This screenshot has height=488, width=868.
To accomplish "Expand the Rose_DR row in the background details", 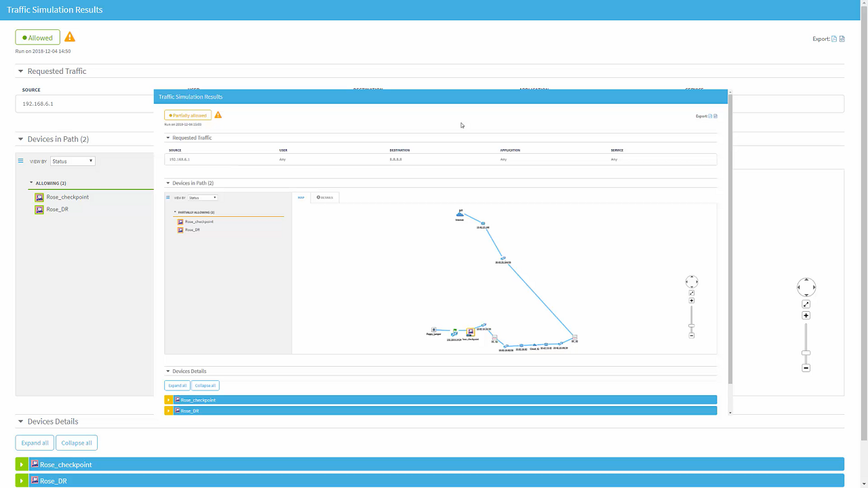I will click(22, 481).
